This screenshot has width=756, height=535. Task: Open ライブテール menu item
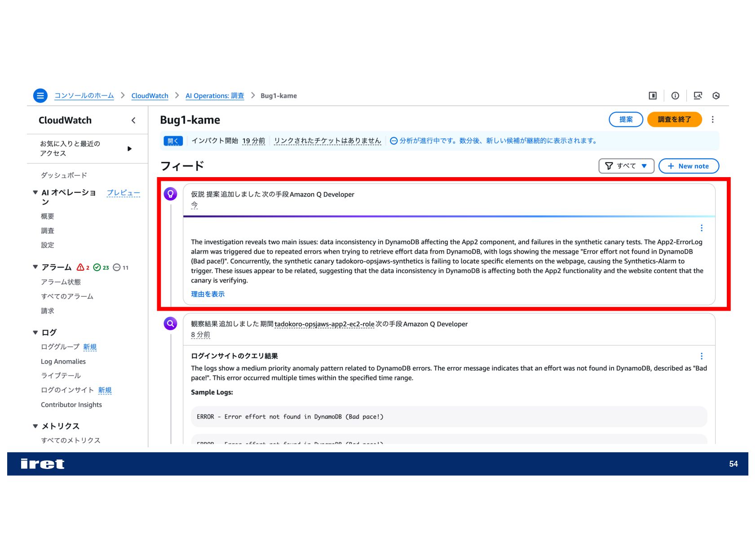(x=61, y=376)
